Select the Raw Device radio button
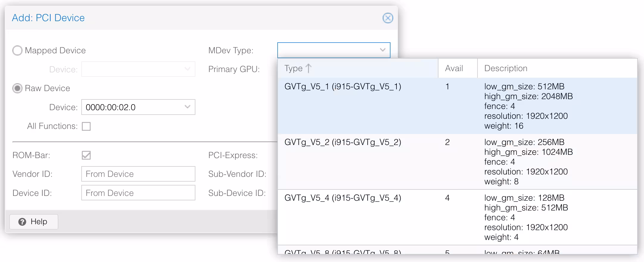Screen dimensions: 644x262 coord(17,88)
